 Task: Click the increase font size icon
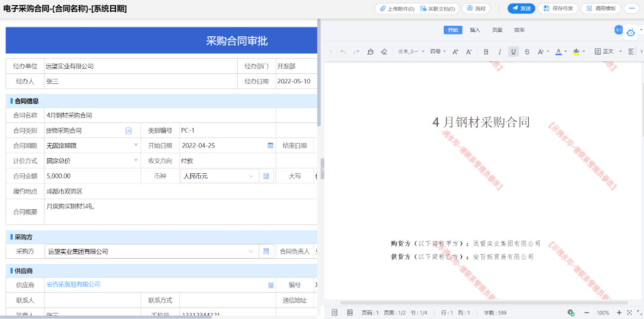[x=456, y=52]
